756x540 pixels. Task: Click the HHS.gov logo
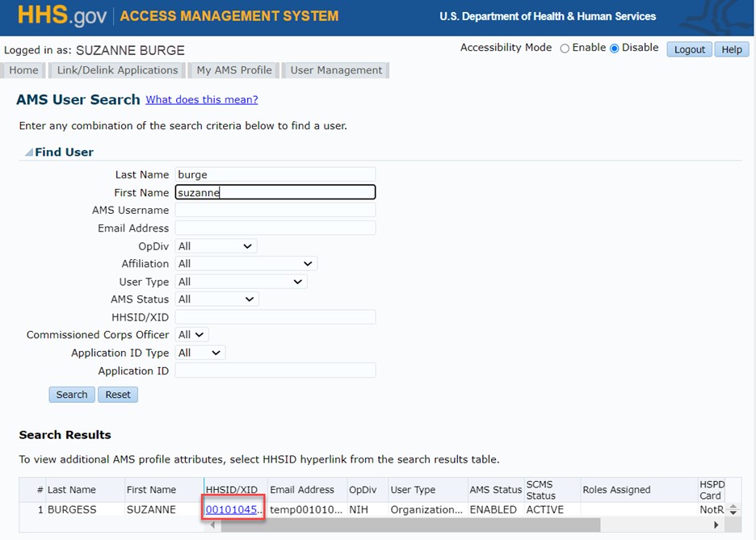coord(63,16)
